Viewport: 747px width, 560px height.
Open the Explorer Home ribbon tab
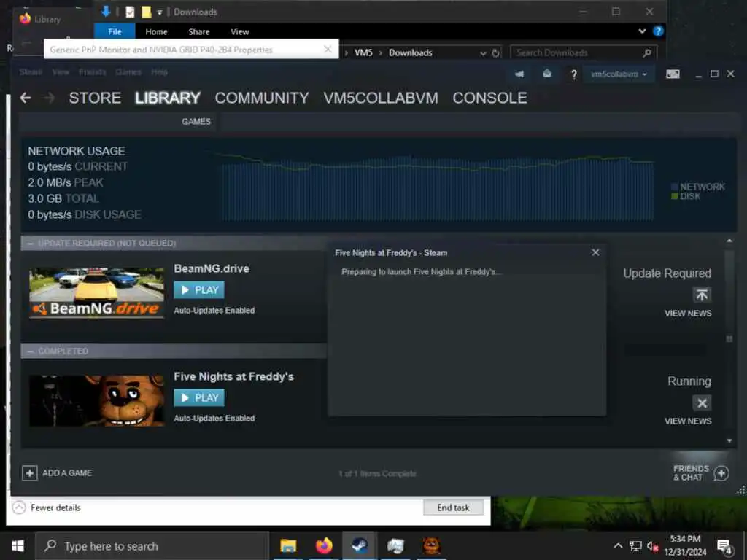156,32
